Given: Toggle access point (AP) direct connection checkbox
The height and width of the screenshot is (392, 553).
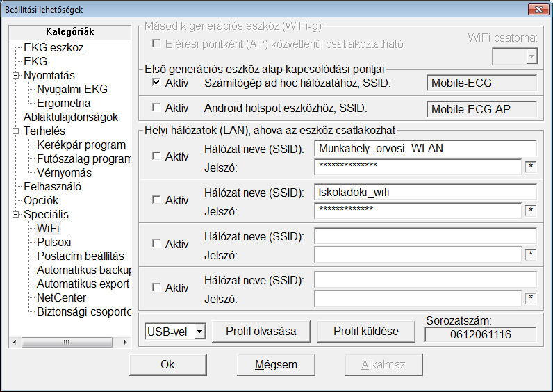Looking at the screenshot, I should 156,43.
